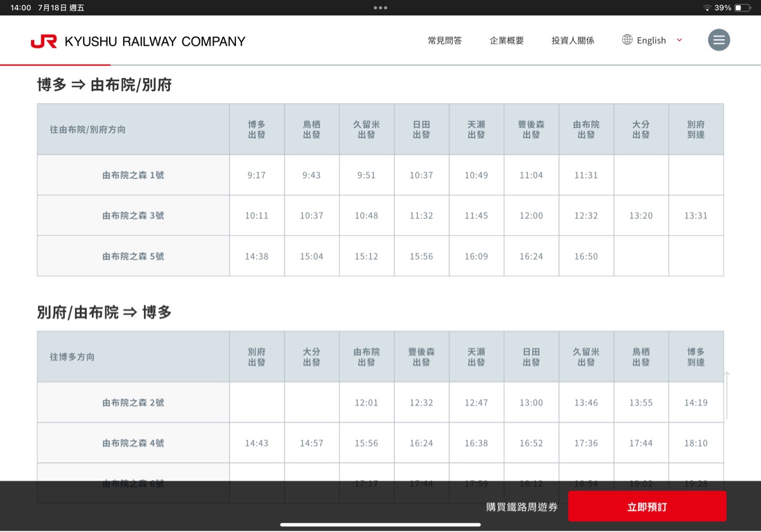
Task: Open 常見問答 menu item
Action: click(445, 41)
